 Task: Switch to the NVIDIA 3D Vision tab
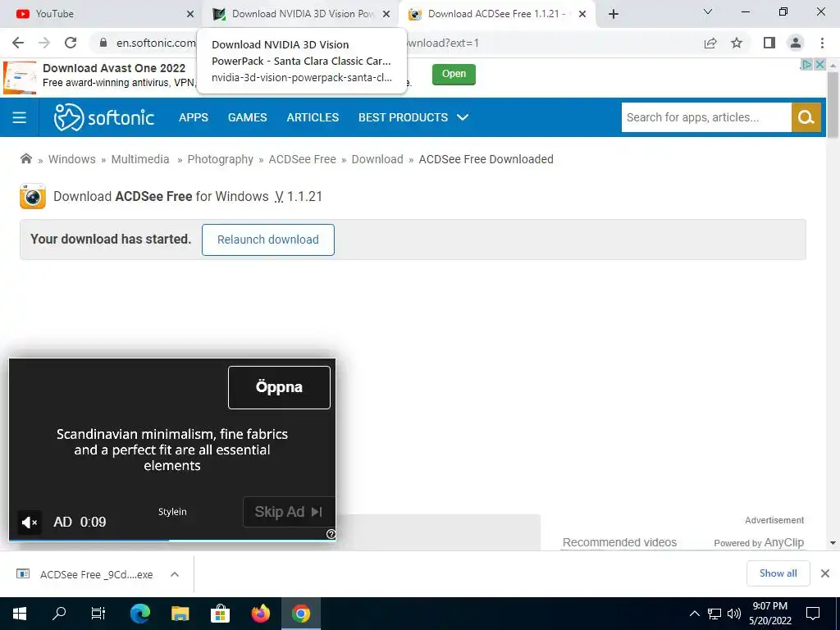click(302, 14)
